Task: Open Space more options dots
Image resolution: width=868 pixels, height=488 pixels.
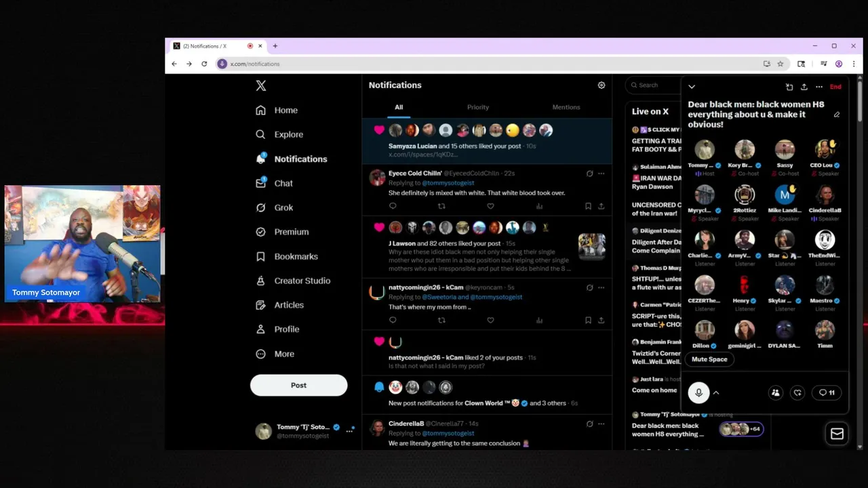Action: coord(819,87)
